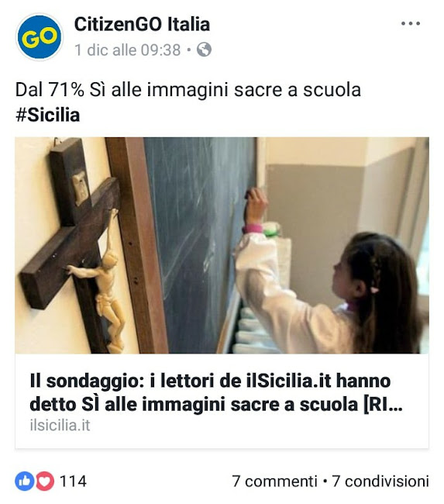Open the crucifix classroom article image
The image size is (444, 504).
[x=222, y=245]
